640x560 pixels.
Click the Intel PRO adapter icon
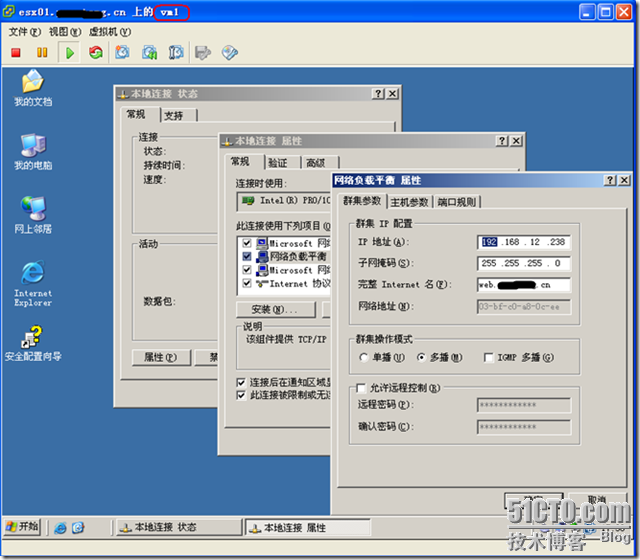[248, 200]
